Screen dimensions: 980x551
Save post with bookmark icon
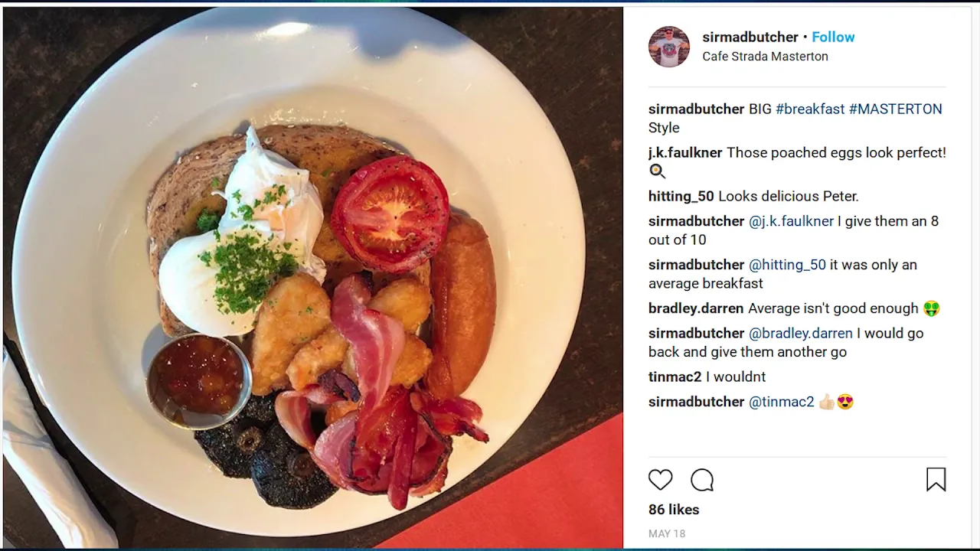click(x=936, y=480)
